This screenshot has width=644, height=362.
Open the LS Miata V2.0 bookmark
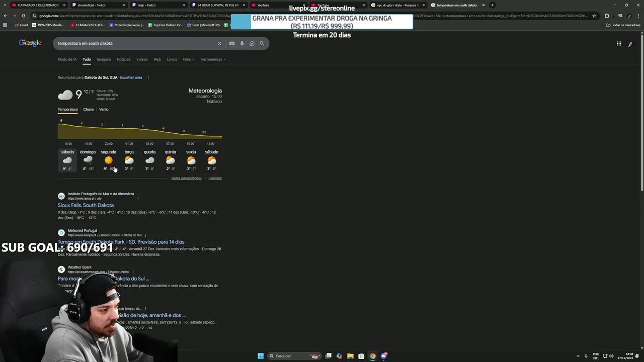[88, 25]
